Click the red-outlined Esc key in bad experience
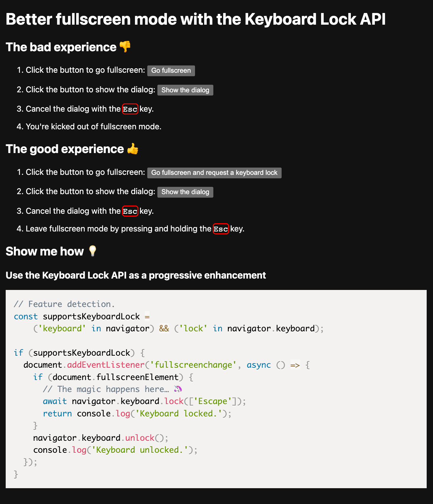 (130, 109)
